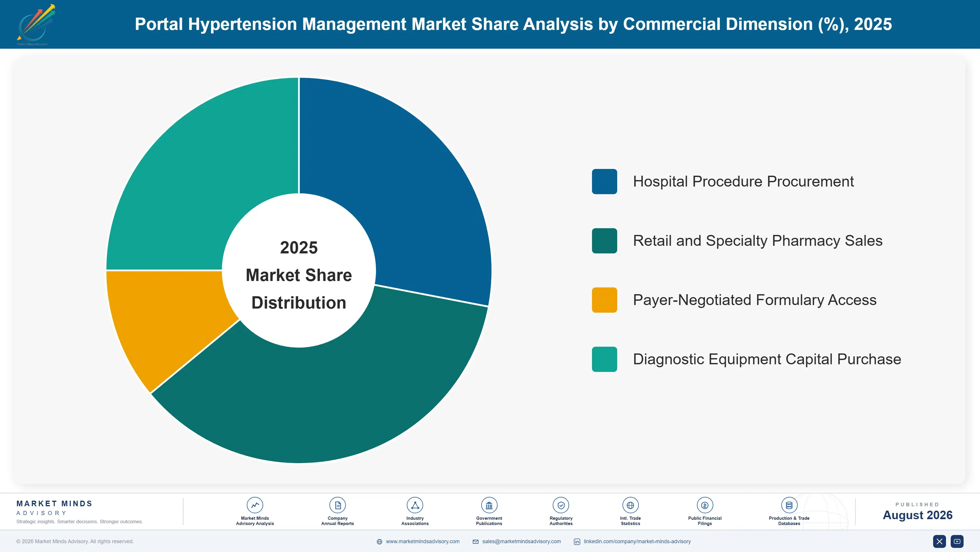
Task: Open the YouTube icon in footer
Action: [957, 541]
